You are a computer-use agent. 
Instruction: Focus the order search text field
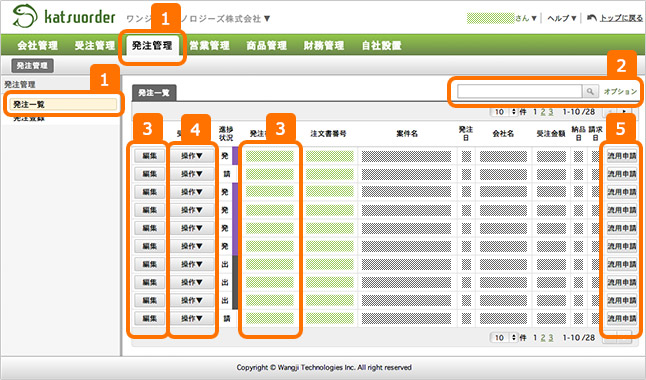[520, 91]
